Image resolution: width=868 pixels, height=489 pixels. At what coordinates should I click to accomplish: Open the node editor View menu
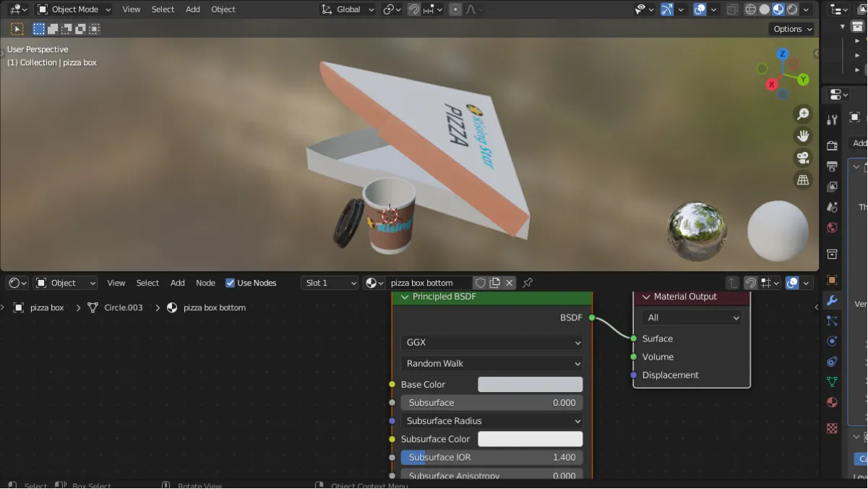point(116,283)
